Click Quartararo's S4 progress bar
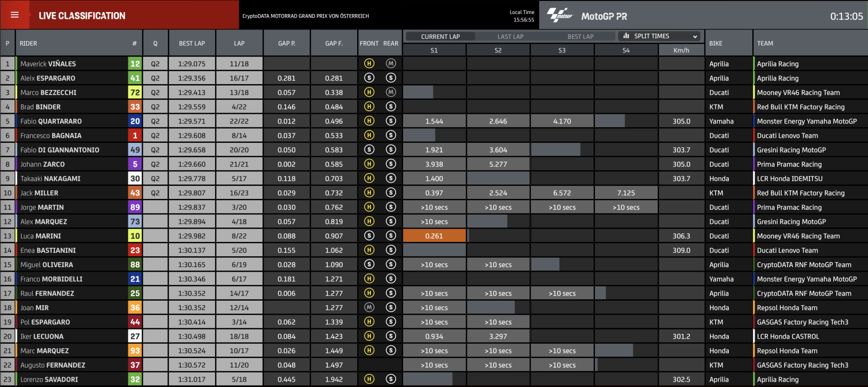 610,121
